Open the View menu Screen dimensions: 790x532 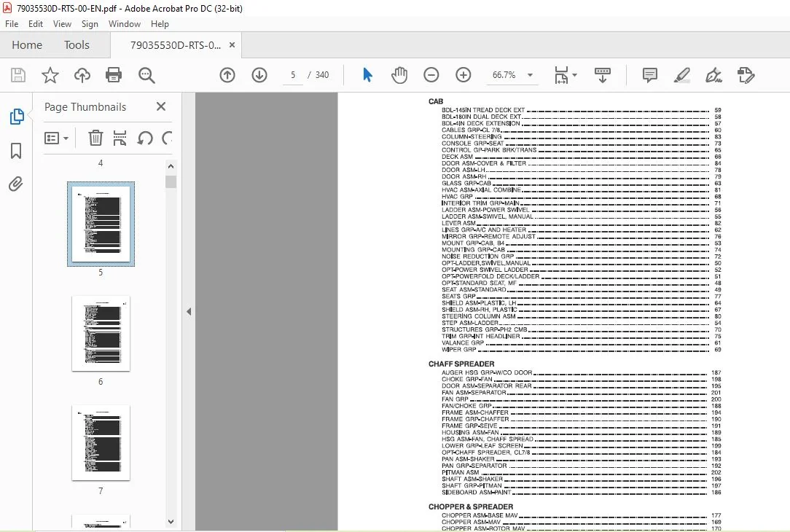click(x=62, y=23)
